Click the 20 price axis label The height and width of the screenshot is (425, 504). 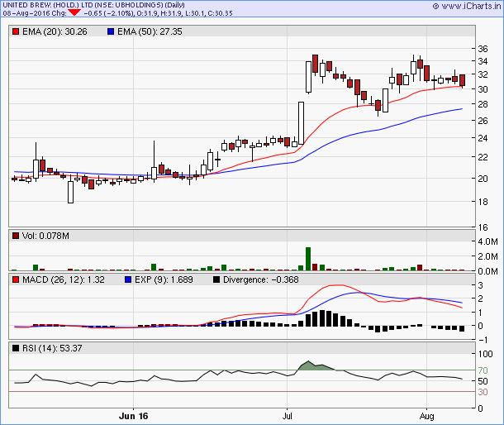pyautogui.click(x=483, y=179)
